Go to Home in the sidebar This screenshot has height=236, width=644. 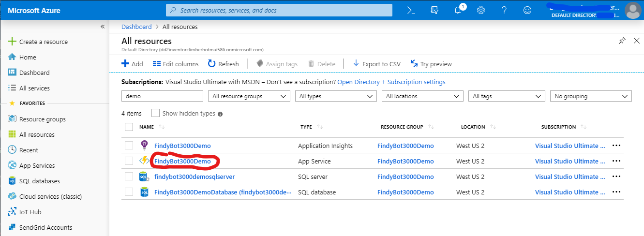(28, 57)
